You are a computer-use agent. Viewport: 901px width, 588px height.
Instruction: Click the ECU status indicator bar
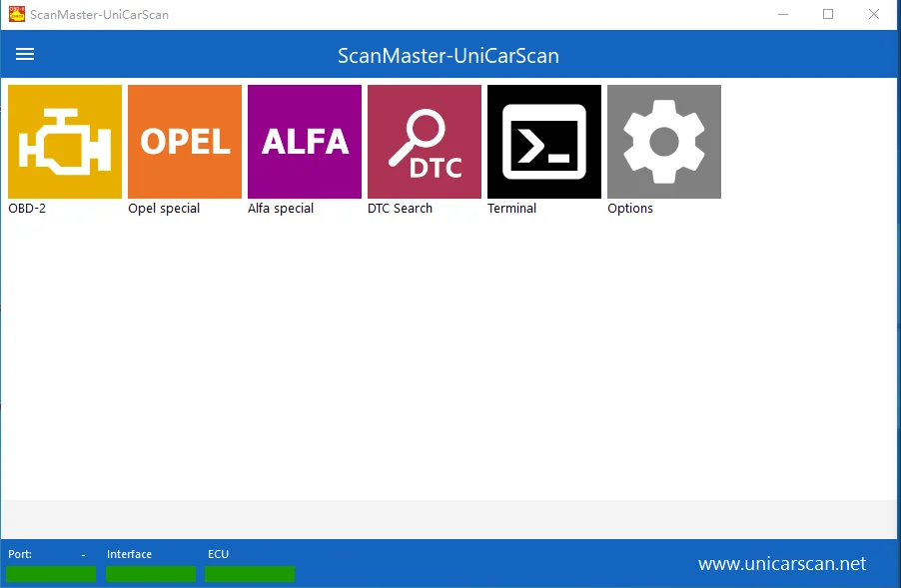tap(250, 574)
